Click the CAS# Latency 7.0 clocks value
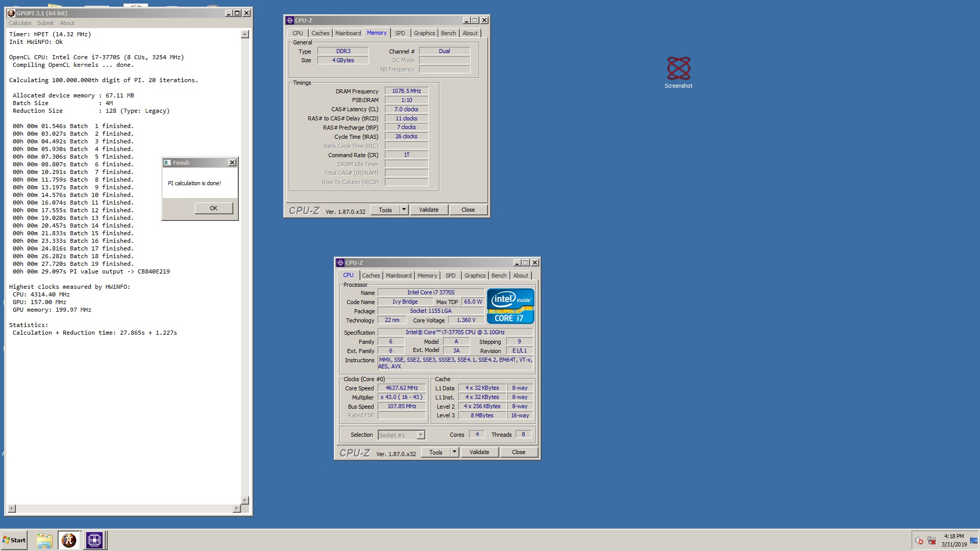 (406, 109)
